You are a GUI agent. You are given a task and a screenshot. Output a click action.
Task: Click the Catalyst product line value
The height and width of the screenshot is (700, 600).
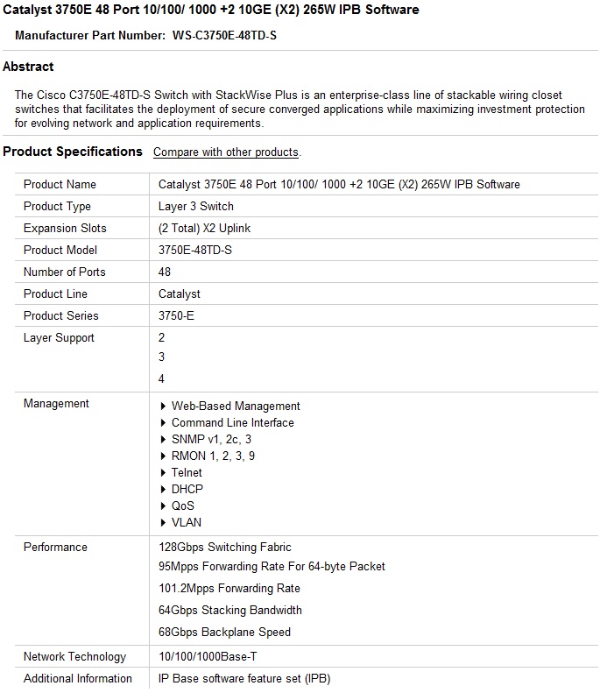(x=180, y=294)
